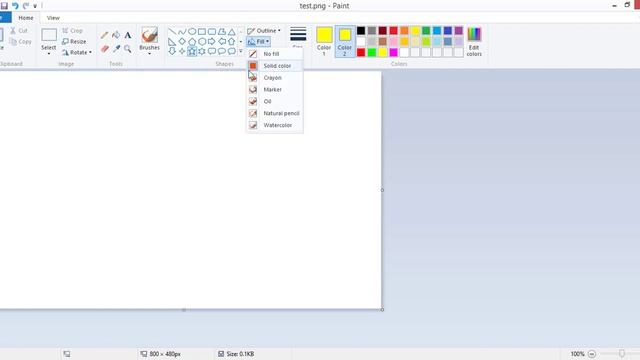Select the Text tool
The width and height of the screenshot is (640, 360).
[x=128, y=35]
